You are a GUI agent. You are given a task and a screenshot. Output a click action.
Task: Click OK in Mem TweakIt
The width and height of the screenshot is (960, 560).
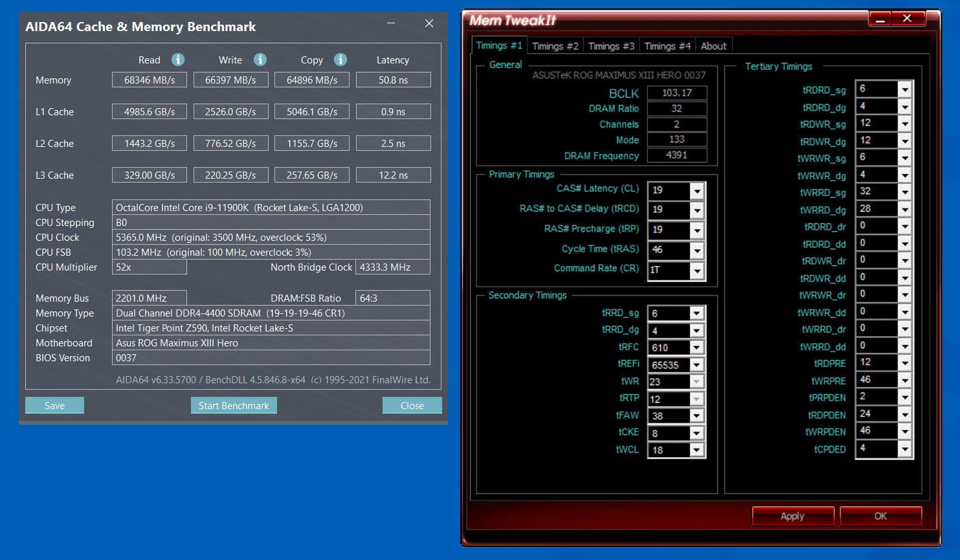pos(880,516)
